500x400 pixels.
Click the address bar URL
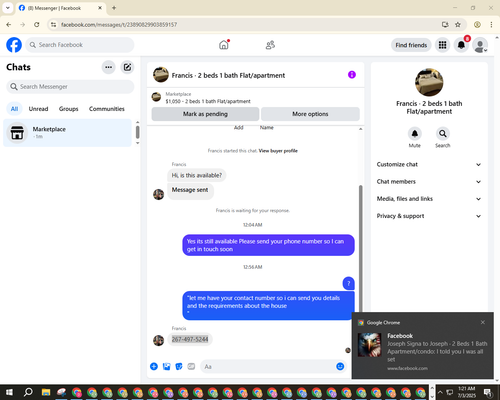pyautogui.click(x=119, y=24)
